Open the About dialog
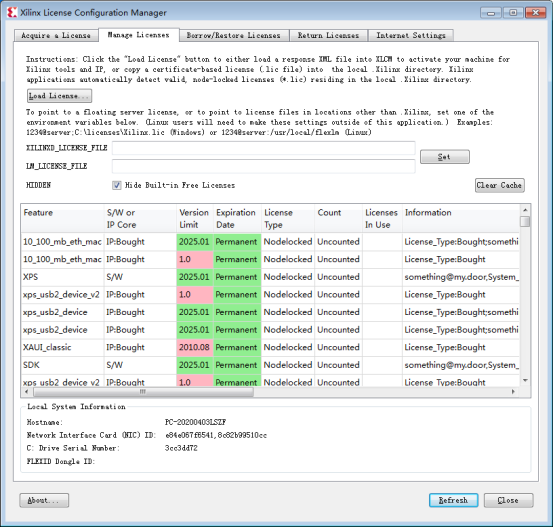 coord(44,500)
